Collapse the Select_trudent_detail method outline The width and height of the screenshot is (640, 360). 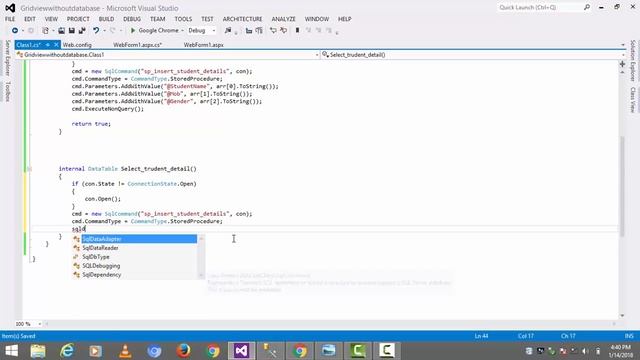click(29, 169)
